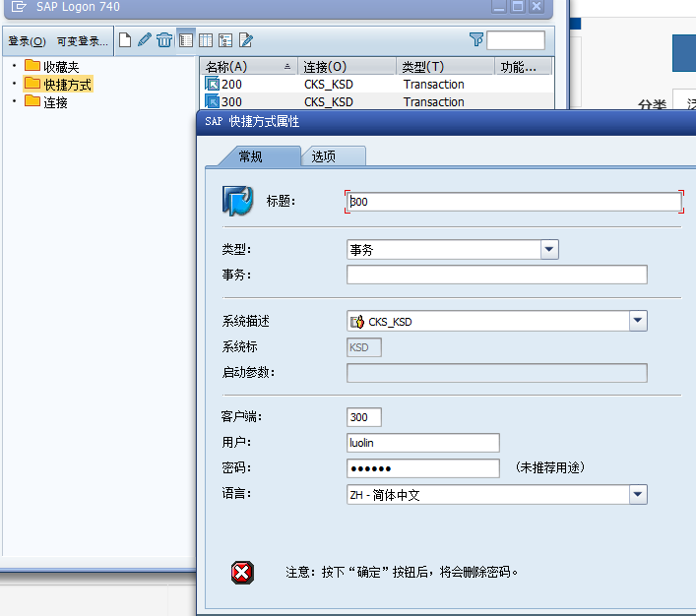Open the 系统描述 dropdown arrow
696x616 pixels.
(x=638, y=321)
